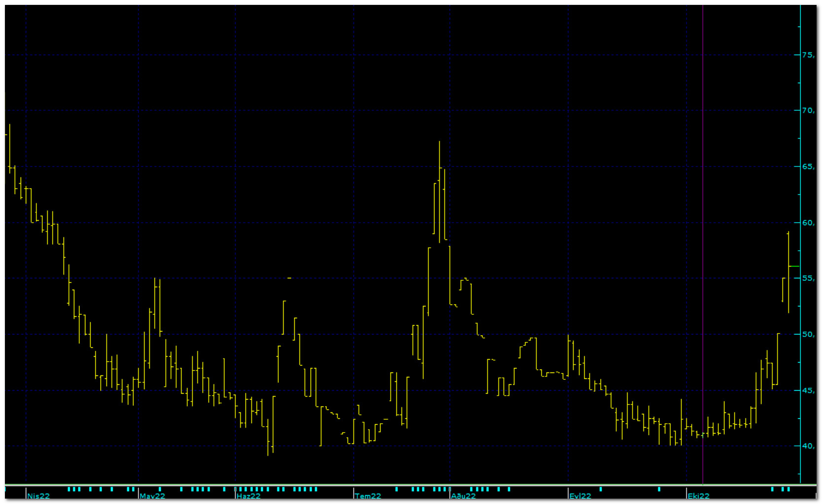
Task: Select the 45 price axis value
Action: pos(808,391)
